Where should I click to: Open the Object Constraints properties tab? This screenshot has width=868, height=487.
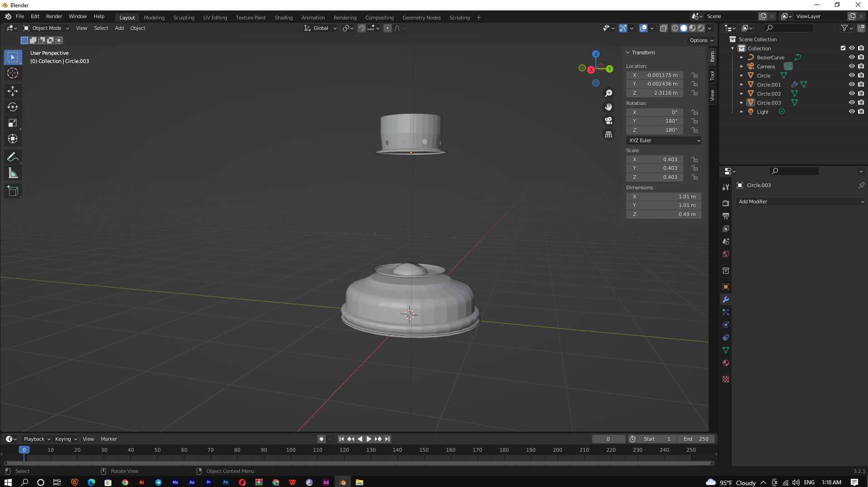[726, 338]
